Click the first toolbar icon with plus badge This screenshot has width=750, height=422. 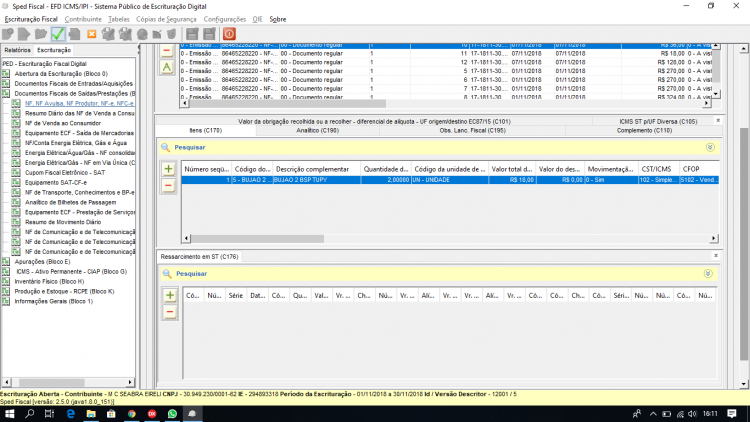tap(8, 34)
